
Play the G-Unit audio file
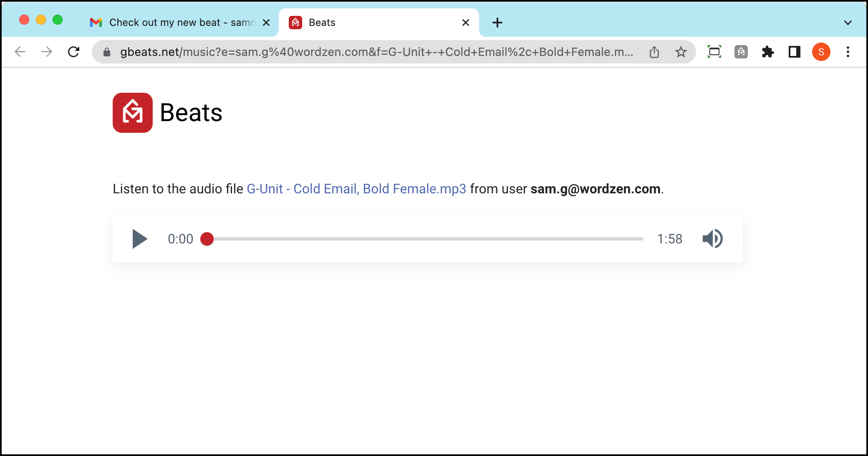pyautogui.click(x=140, y=239)
